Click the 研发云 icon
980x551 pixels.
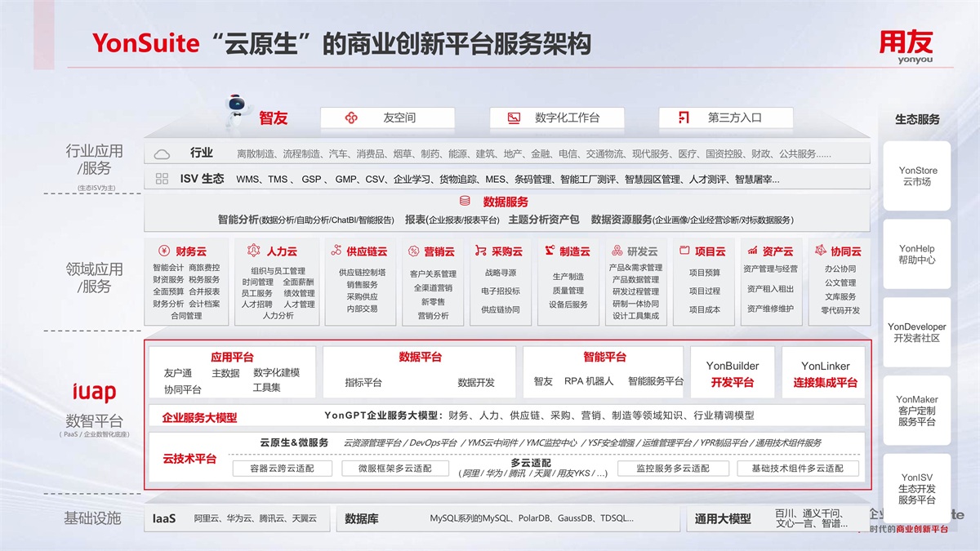click(x=616, y=251)
